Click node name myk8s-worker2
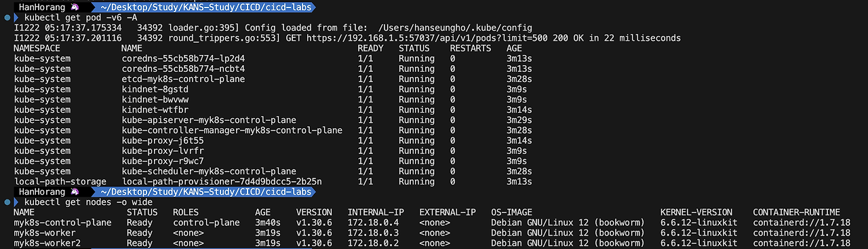The width and height of the screenshot is (868, 249). tap(47, 243)
